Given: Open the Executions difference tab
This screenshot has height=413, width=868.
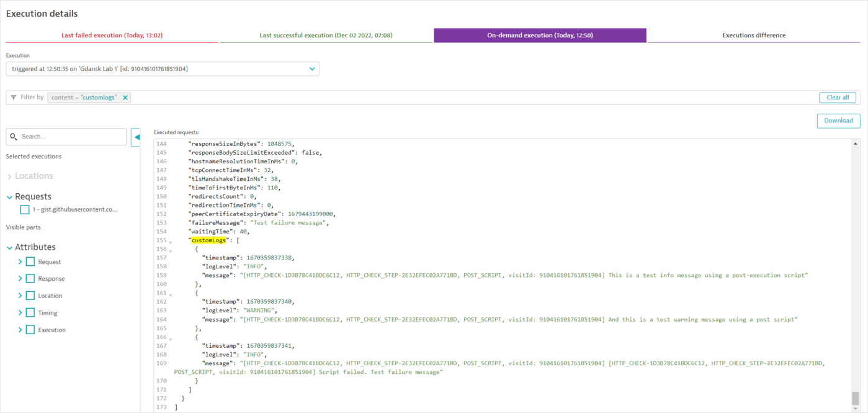Looking at the screenshot, I should (x=753, y=35).
